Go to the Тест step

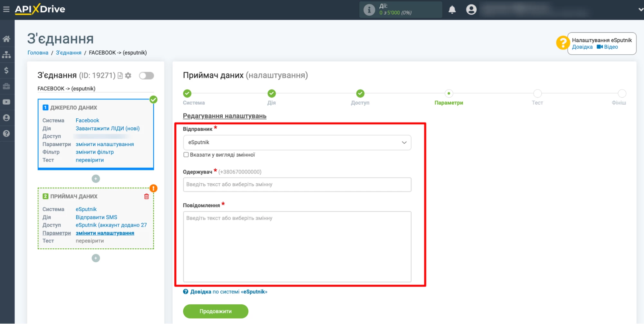tap(537, 94)
